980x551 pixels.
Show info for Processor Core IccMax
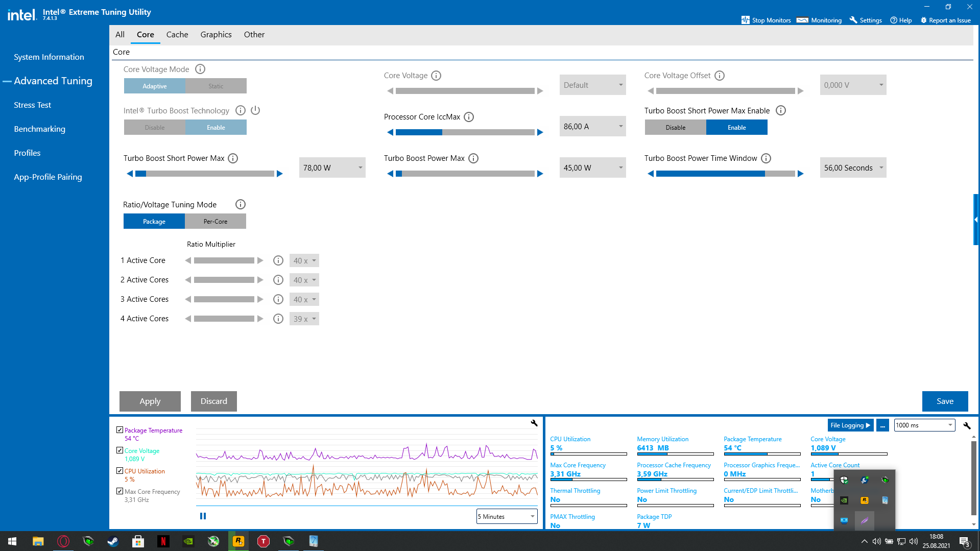click(469, 117)
